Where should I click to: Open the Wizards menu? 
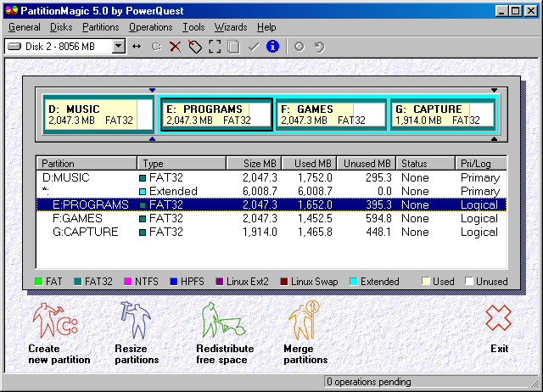tap(231, 27)
